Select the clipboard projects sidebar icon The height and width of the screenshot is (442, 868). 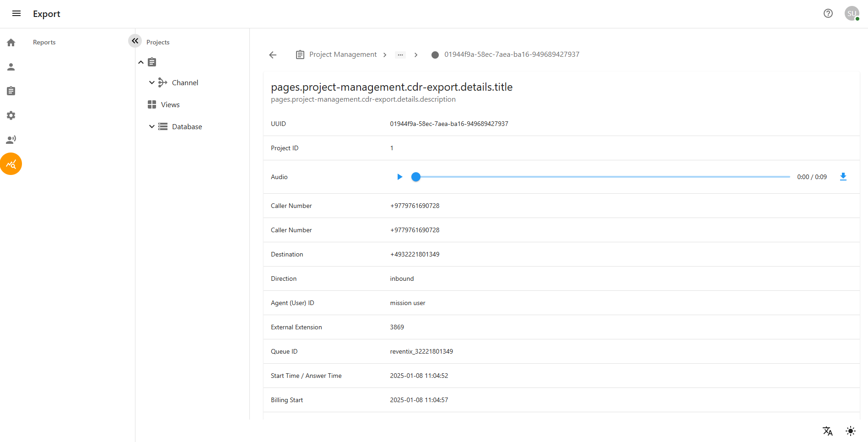click(x=11, y=91)
